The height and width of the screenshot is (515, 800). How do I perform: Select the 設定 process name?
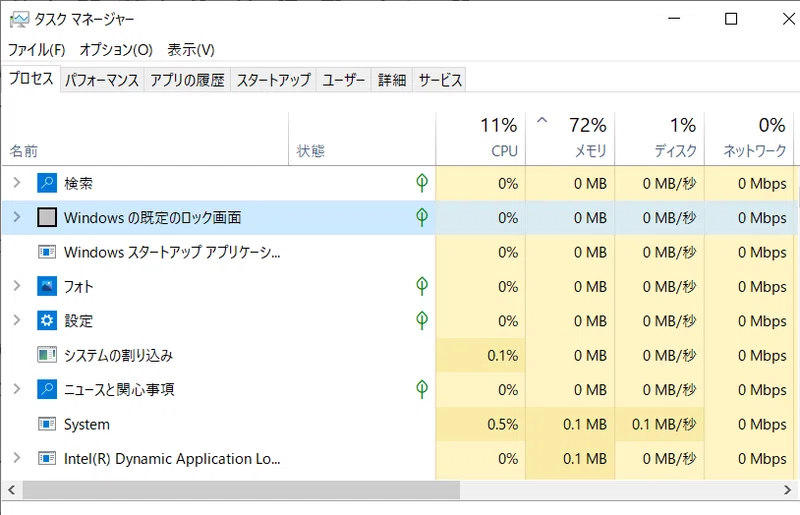78,321
